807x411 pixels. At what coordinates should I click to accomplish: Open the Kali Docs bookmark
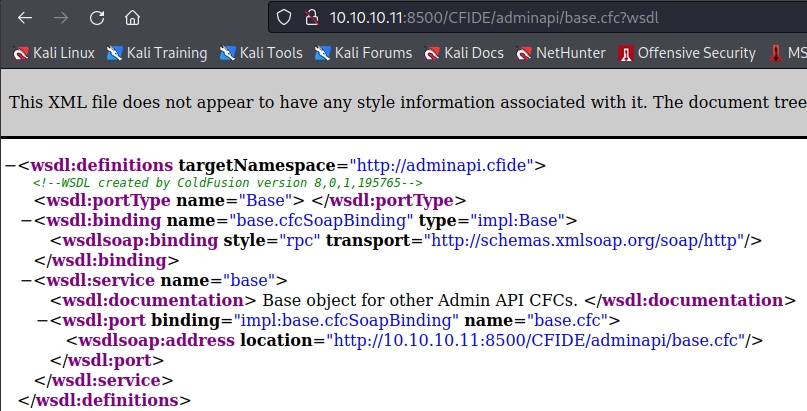467,53
